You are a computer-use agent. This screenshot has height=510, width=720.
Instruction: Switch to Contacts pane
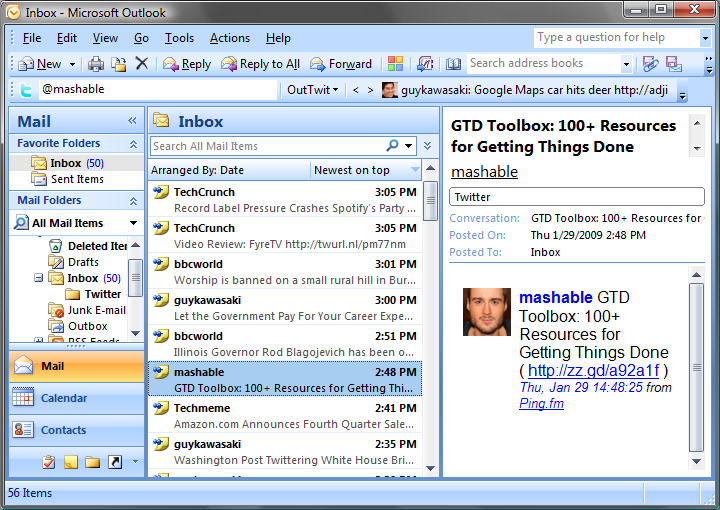tap(76, 430)
